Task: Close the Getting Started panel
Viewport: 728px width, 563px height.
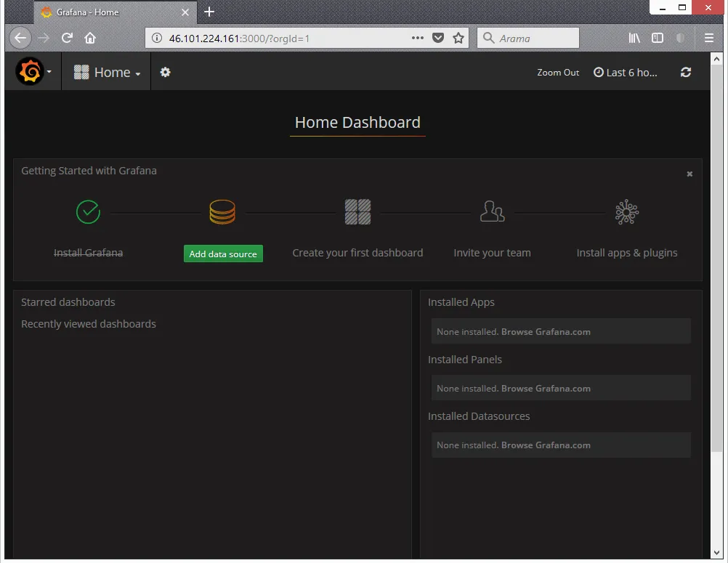Action: (x=689, y=174)
